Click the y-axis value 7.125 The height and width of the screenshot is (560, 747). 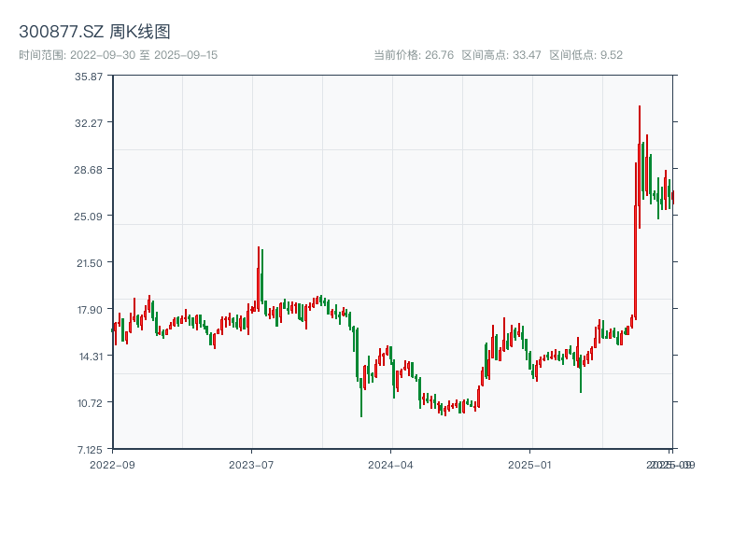point(90,450)
